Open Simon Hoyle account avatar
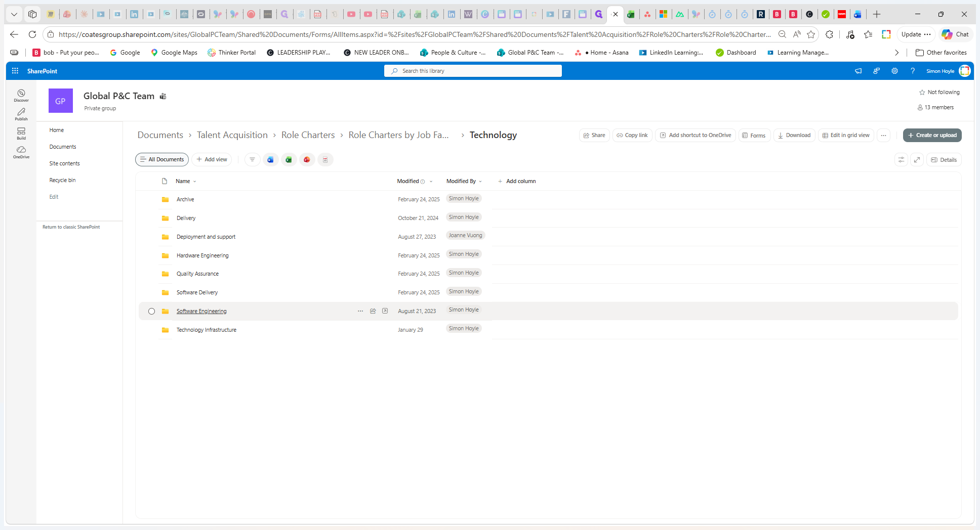 pyautogui.click(x=965, y=71)
